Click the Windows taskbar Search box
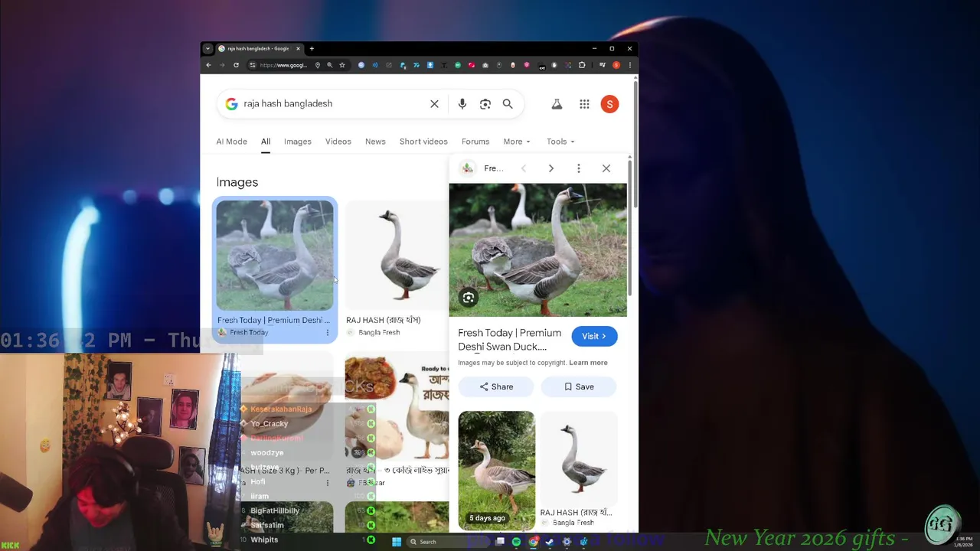The height and width of the screenshot is (551, 980). pyautogui.click(x=448, y=542)
